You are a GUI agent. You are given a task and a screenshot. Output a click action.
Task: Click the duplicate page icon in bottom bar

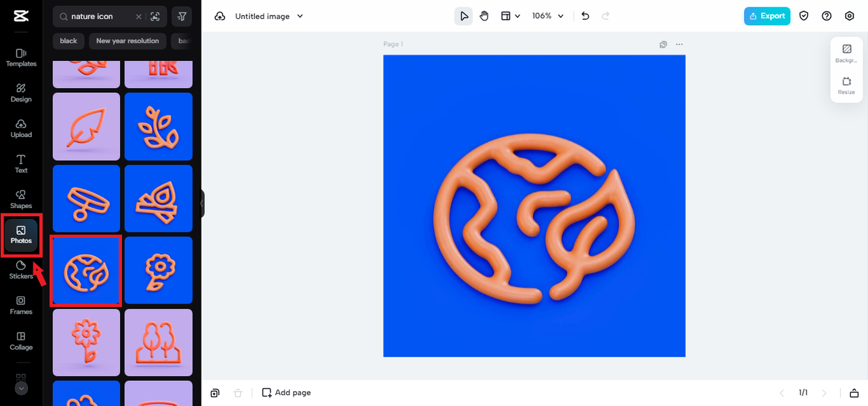coord(215,393)
